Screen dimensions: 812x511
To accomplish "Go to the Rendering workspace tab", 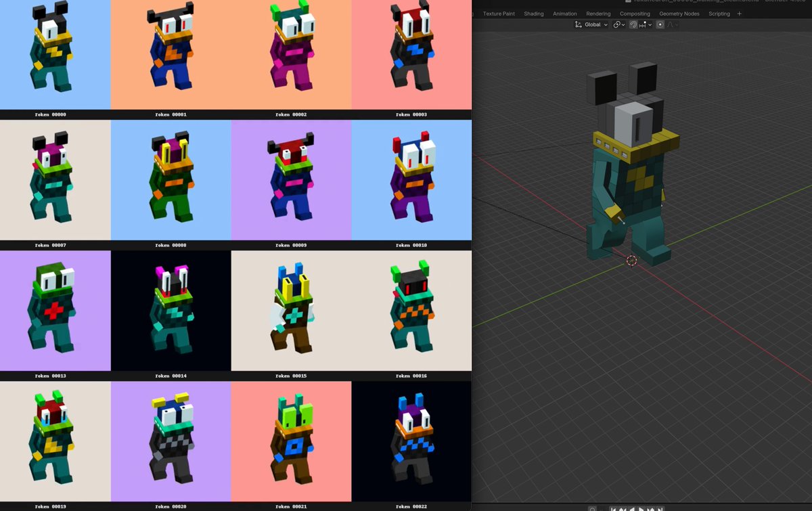I will click(x=599, y=14).
